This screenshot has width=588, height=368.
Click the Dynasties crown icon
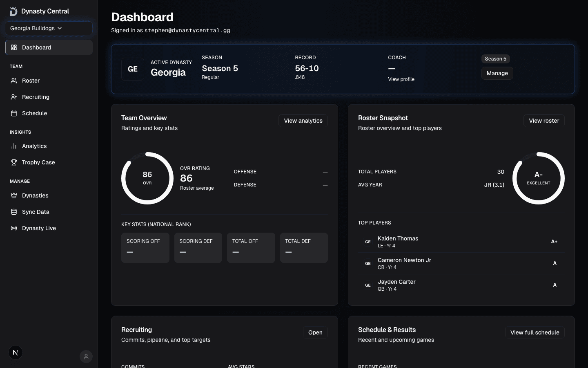pyautogui.click(x=14, y=195)
